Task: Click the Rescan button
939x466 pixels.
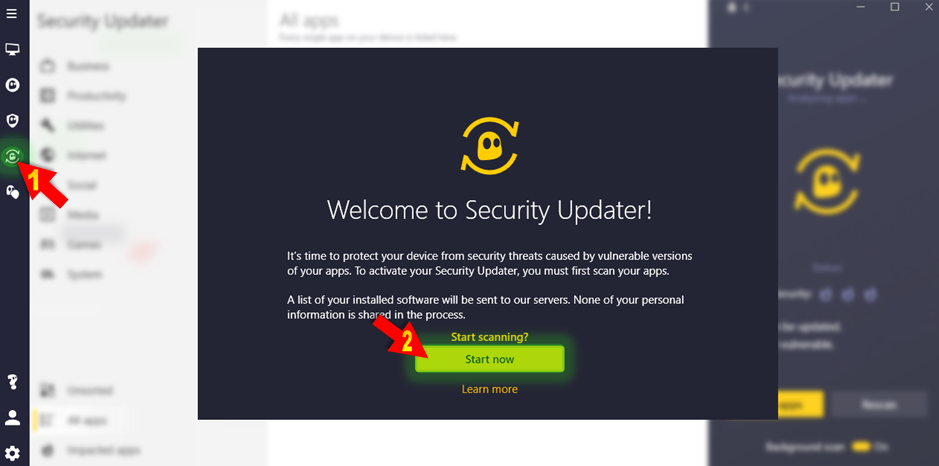Action: point(879,405)
